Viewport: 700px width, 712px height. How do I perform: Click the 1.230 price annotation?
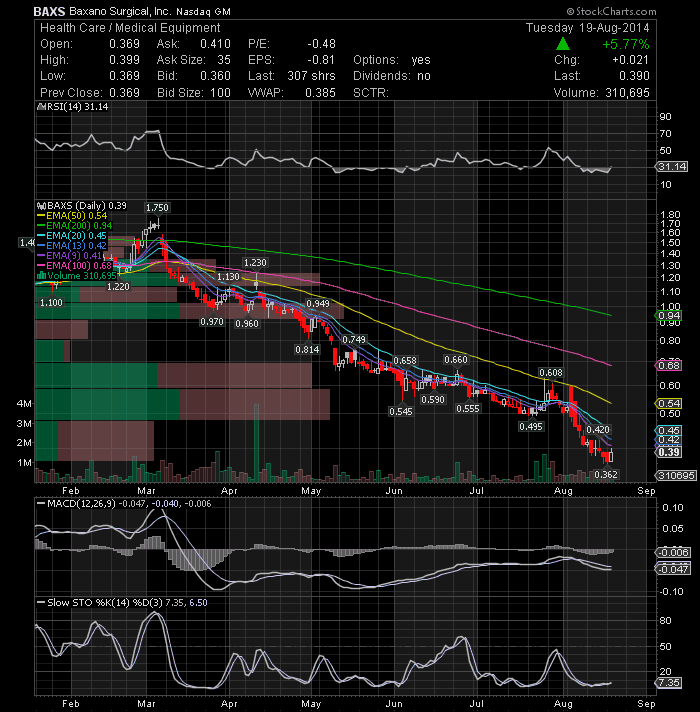pyautogui.click(x=255, y=262)
